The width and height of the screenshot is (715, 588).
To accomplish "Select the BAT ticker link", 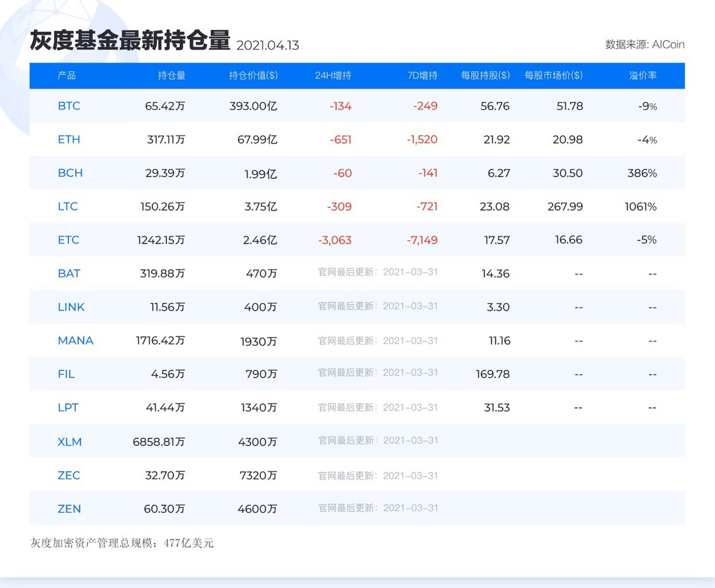I will (69, 273).
